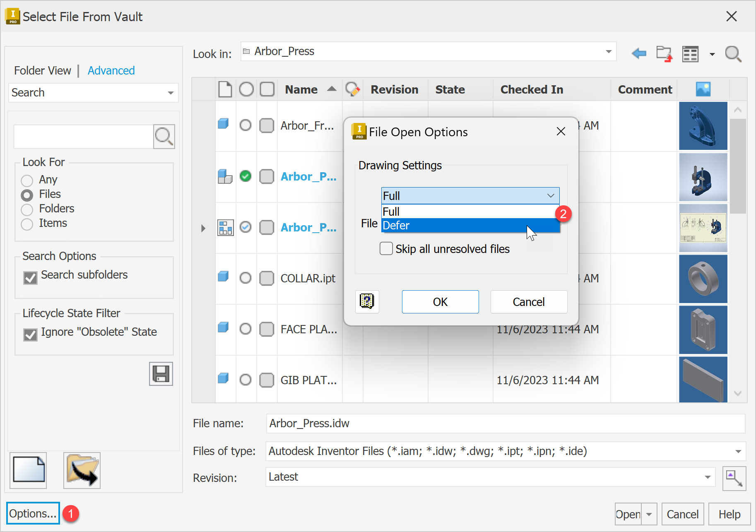This screenshot has width=756, height=532.
Task: Expand the Arbor_Press drawing row arrow
Action: [203, 228]
